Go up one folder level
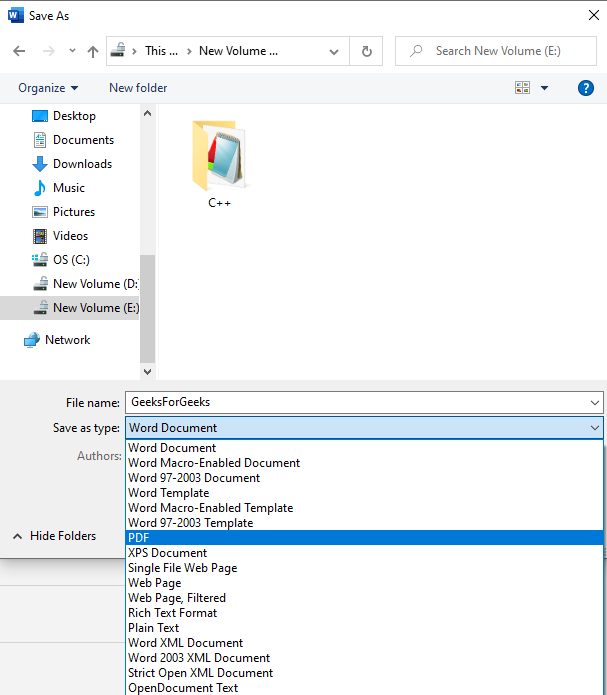Screen dimensions: 607x695 click(x=93, y=51)
